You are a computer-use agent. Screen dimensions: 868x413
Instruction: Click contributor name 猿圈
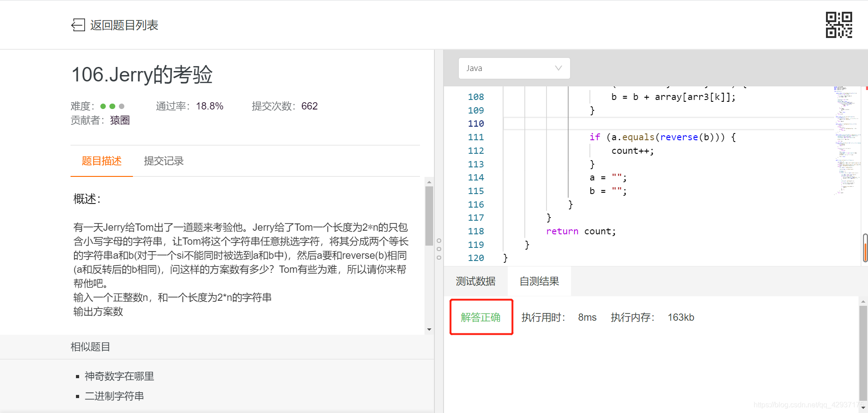pos(120,120)
